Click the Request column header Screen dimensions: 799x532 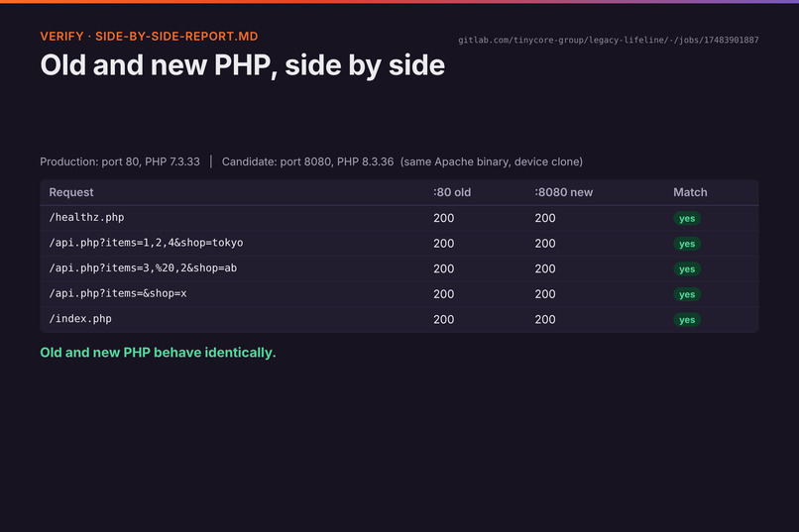(71, 192)
